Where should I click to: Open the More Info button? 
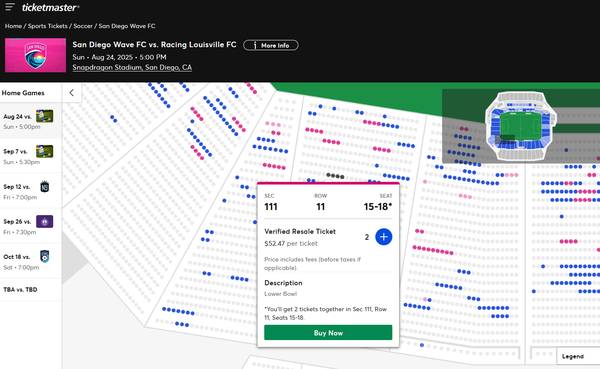[x=271, y=45]
